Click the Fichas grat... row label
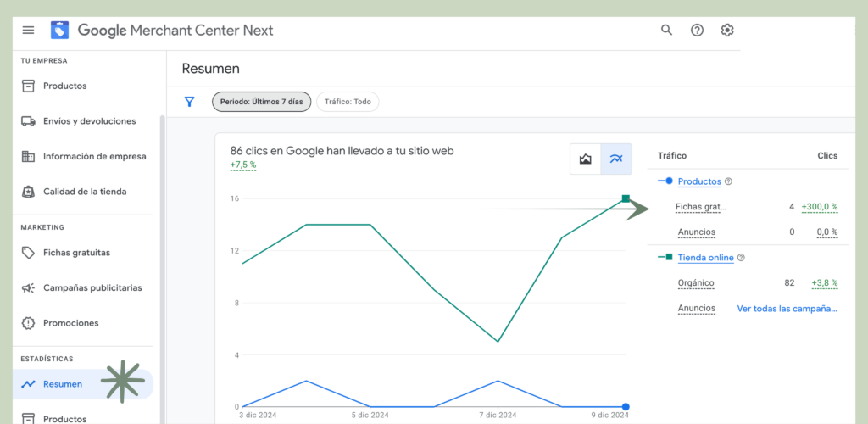This screenshot has height=424, width=868. pos(700,207)
